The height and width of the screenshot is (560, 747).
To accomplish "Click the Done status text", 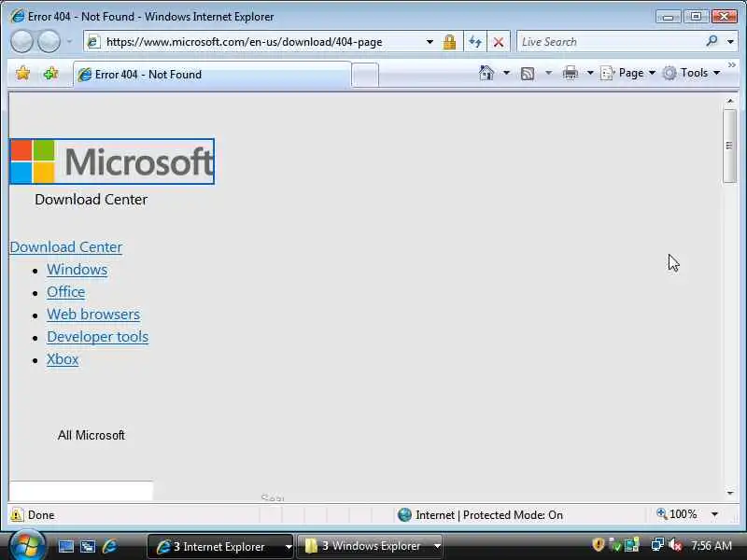I will tap(41, 515).
